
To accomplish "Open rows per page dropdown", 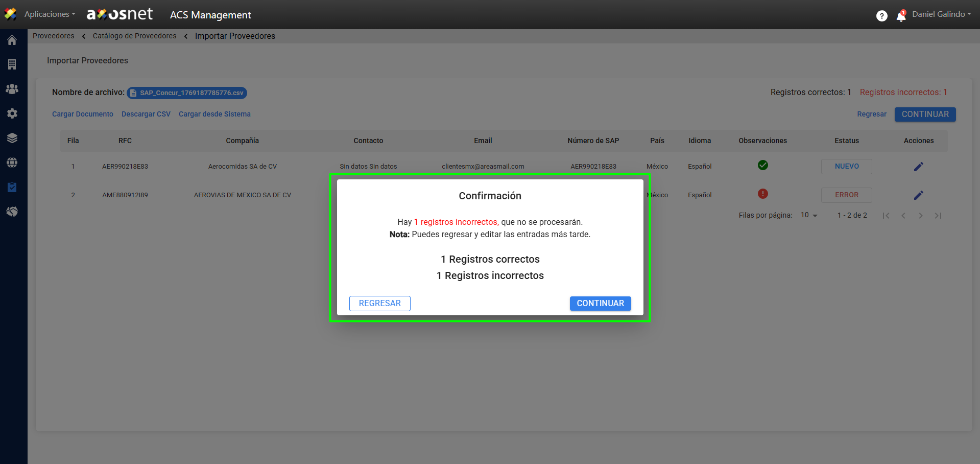I will (809, 215).
